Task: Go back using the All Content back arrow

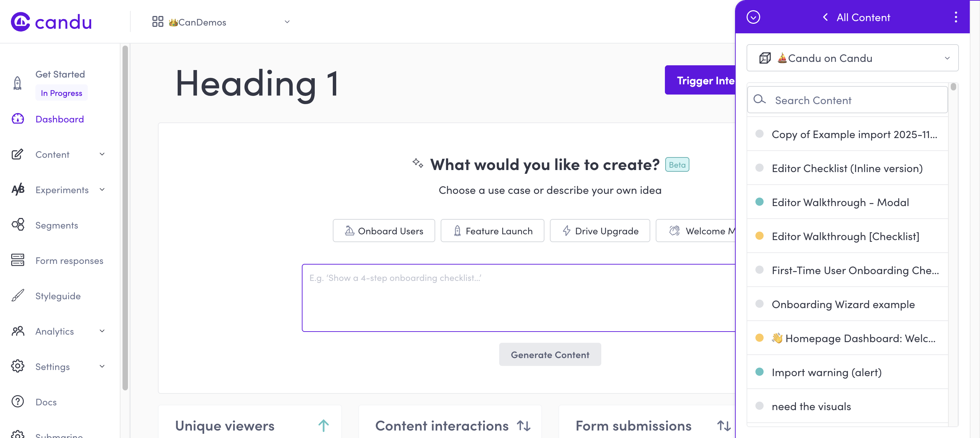Action: pos(825,17)
